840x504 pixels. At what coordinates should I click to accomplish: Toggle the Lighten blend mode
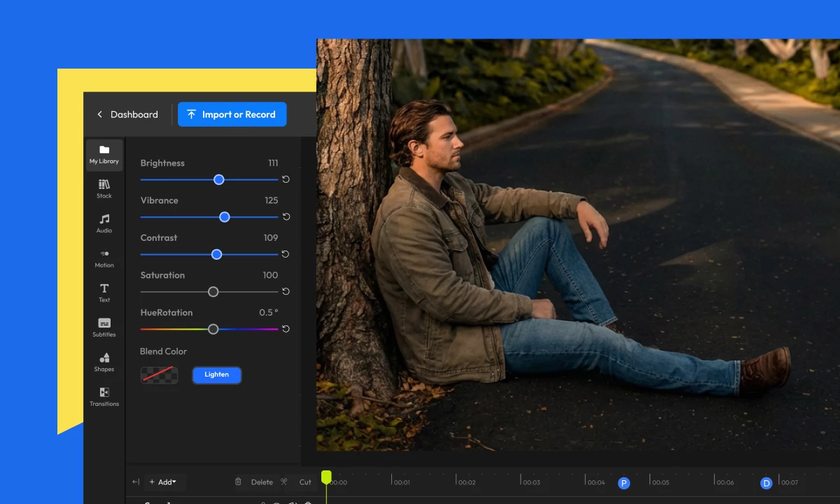point(216,374)
